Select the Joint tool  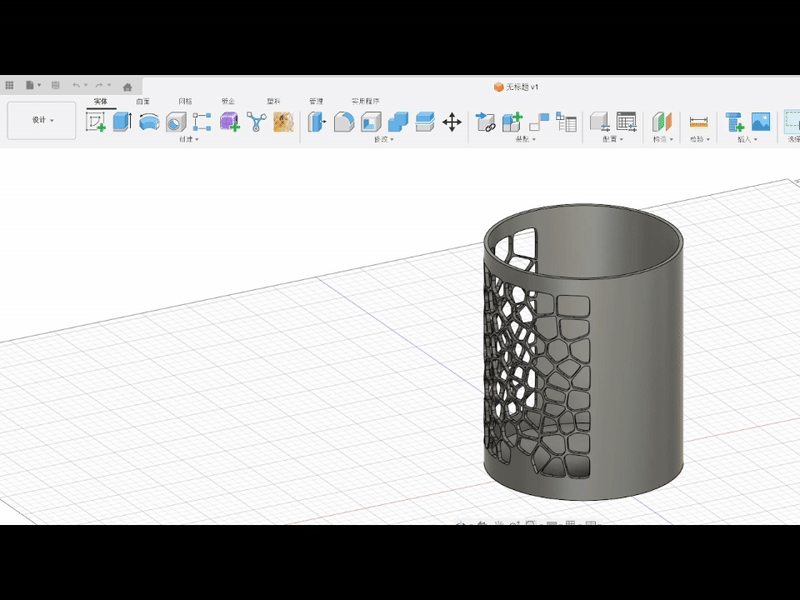pos(539,122)
